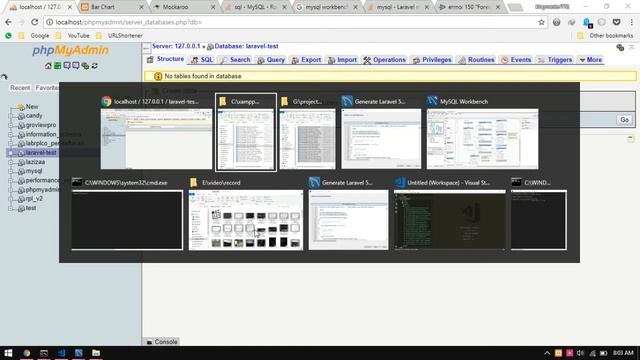
Task: Open the Export tab
Action: pos(307,60)
